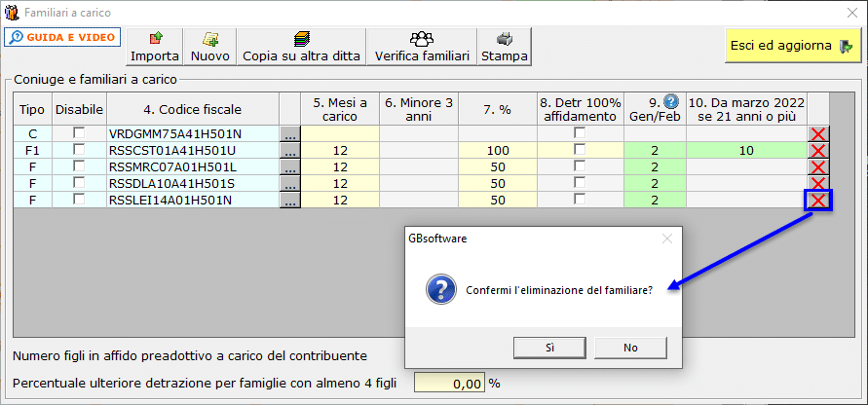The height and width of the screenshot is (405, 868).
Task: Open the lookup button beside RSSCST01A41H501U
Action: click(x=290, y=151)
